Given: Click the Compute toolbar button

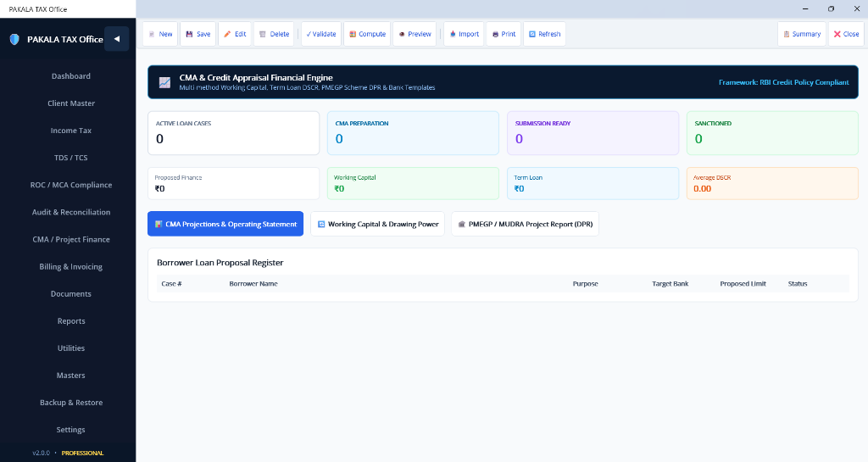Looking at the screenshot, I should pos(367,34).
